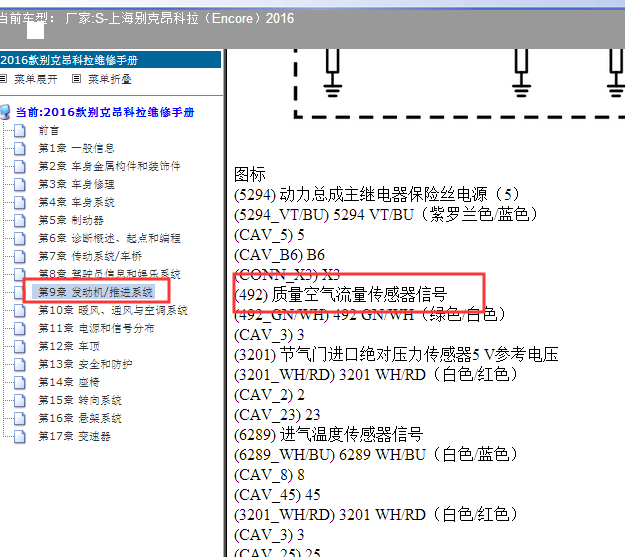Open 第5章 制动器
Screen dimensions: 625x557
coord(71,220)
